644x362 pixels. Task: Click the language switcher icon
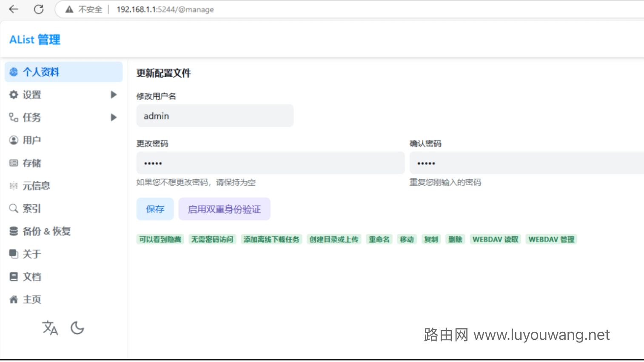click(x=50, y=328)
